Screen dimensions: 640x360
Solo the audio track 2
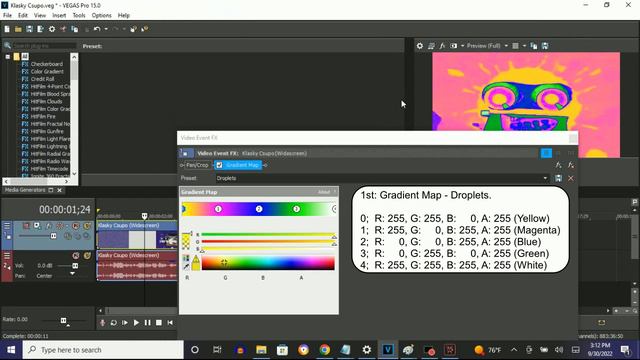87,256
